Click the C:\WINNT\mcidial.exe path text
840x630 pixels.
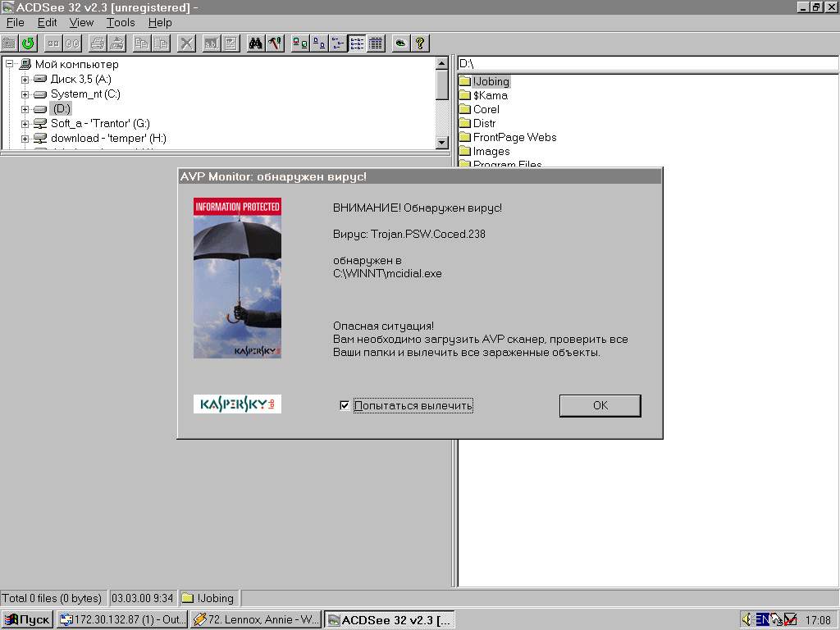click(x=387, y=273)
